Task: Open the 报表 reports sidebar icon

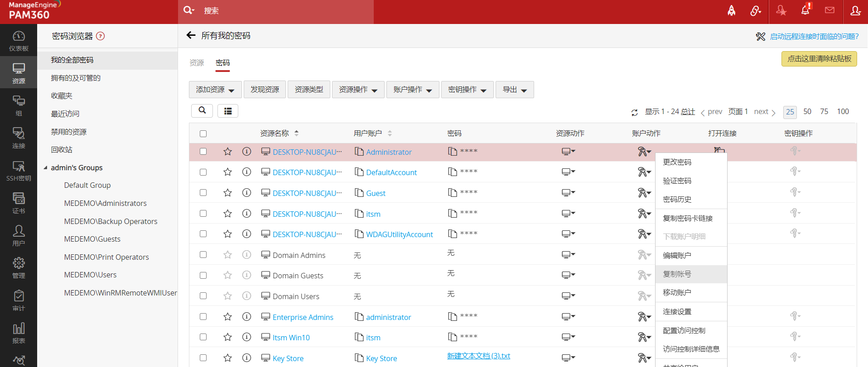Action: click(x=19, y=333)
